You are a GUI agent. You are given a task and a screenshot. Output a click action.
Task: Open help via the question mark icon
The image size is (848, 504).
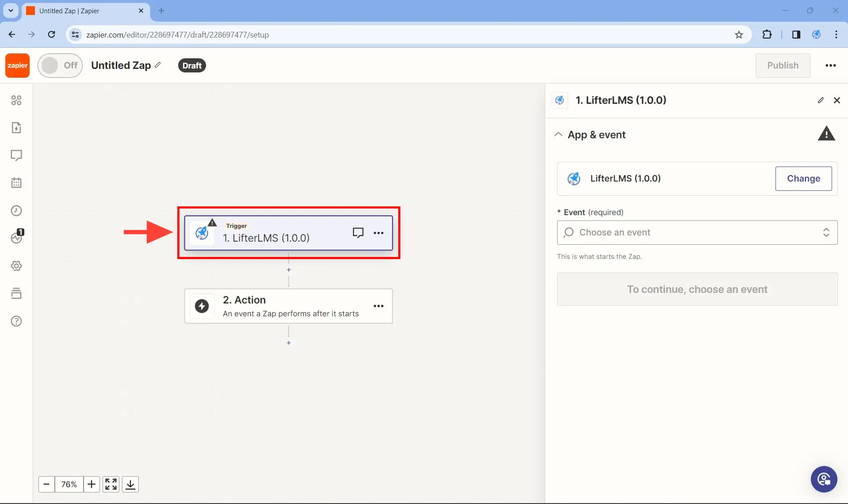pos(16,321)
